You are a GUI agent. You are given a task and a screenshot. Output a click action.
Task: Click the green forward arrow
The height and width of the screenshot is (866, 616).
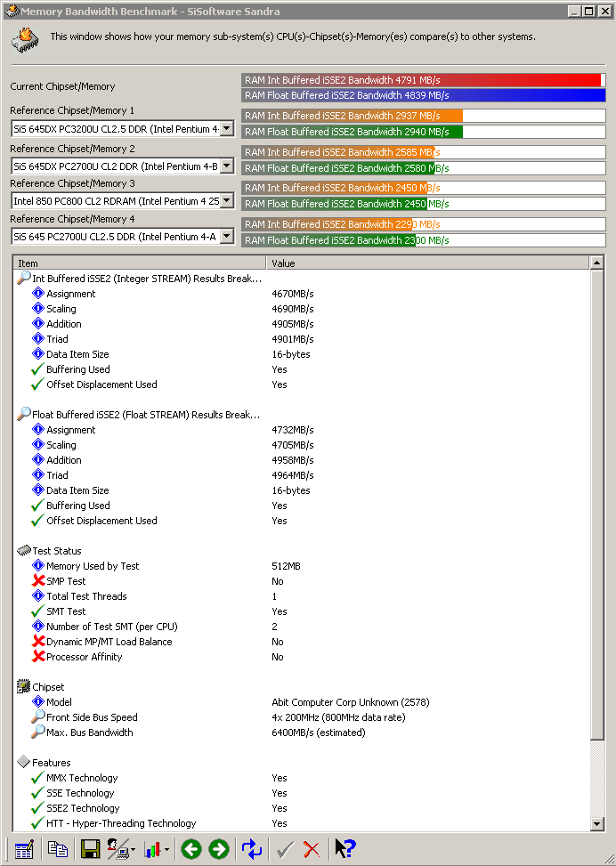pos(219,849)
